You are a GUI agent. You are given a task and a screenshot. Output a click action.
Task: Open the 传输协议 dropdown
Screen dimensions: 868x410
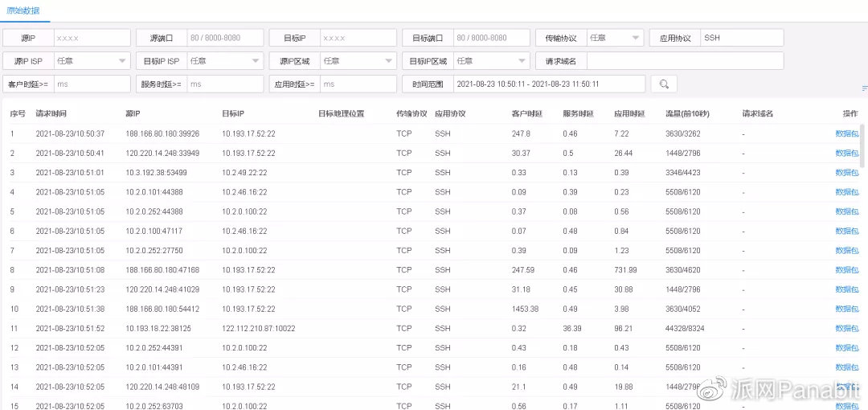pyautogui.click(x=615, y=38)
